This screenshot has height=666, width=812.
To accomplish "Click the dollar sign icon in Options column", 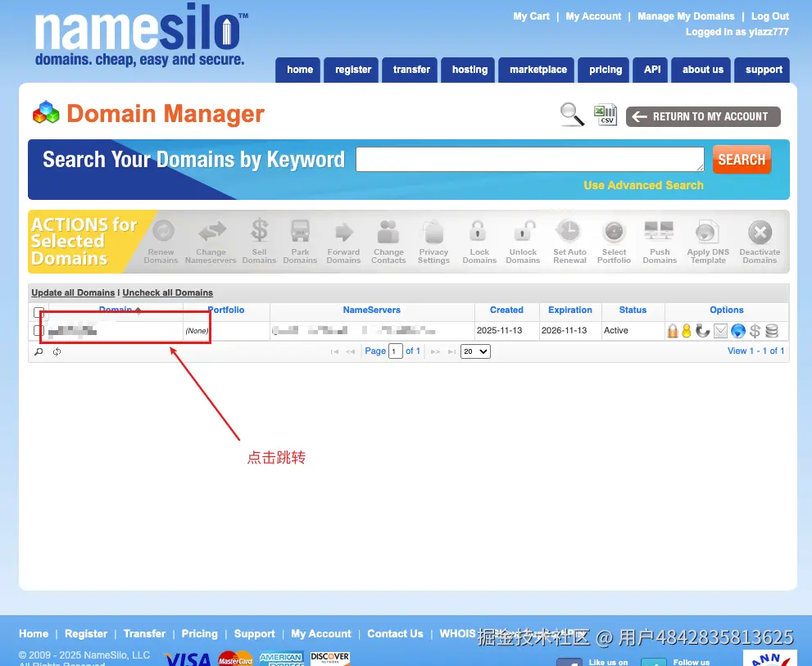I will click(x=755, y=330).
